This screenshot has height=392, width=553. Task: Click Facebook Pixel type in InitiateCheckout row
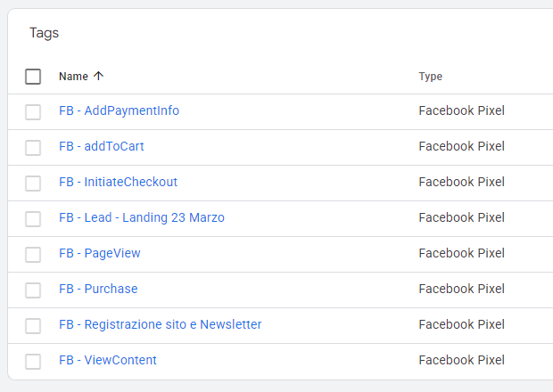tap(461, 182)
